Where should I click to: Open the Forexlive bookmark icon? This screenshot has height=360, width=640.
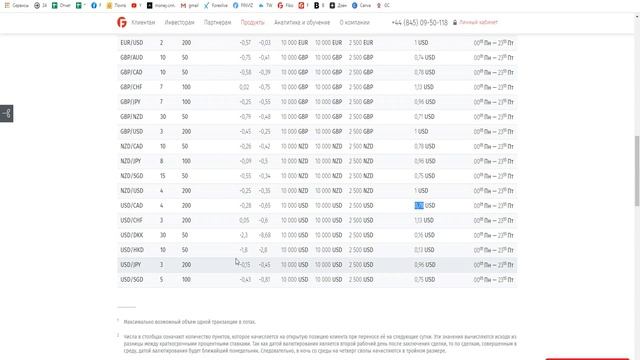pyautogui.click(x=207, y=5)
